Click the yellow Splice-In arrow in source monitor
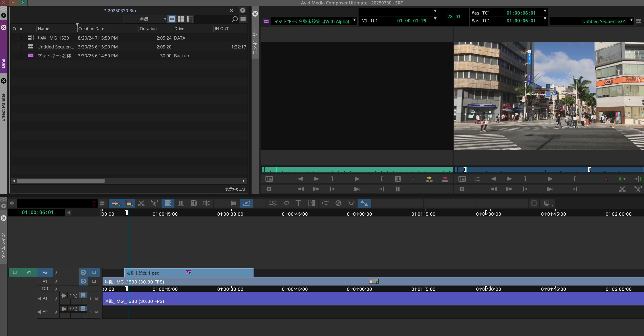Screen dimensions: 644x336 (429, 179)
